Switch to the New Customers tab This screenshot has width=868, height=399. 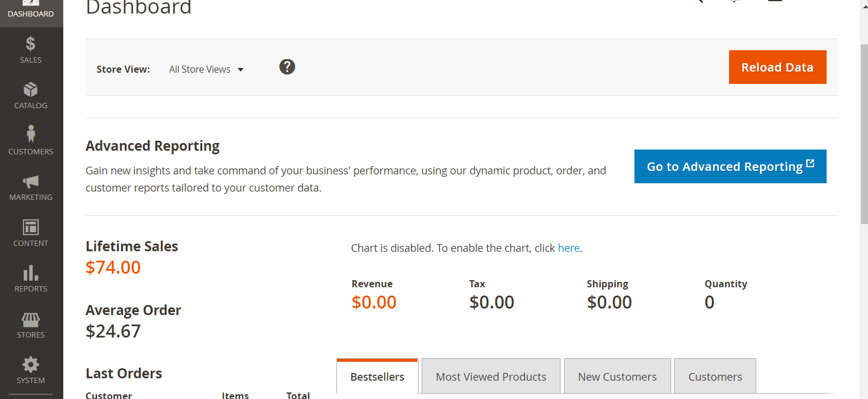tap(617, 377)
